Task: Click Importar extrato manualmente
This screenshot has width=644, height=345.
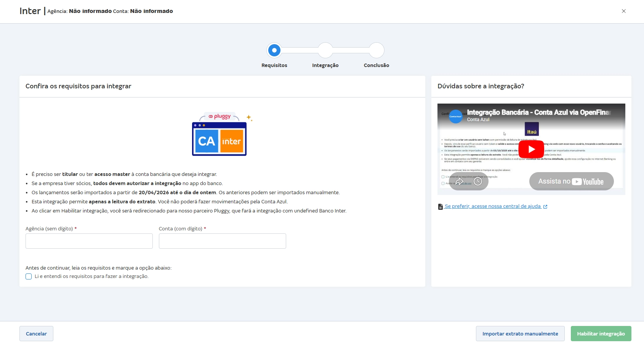Action: pos(520,334)
